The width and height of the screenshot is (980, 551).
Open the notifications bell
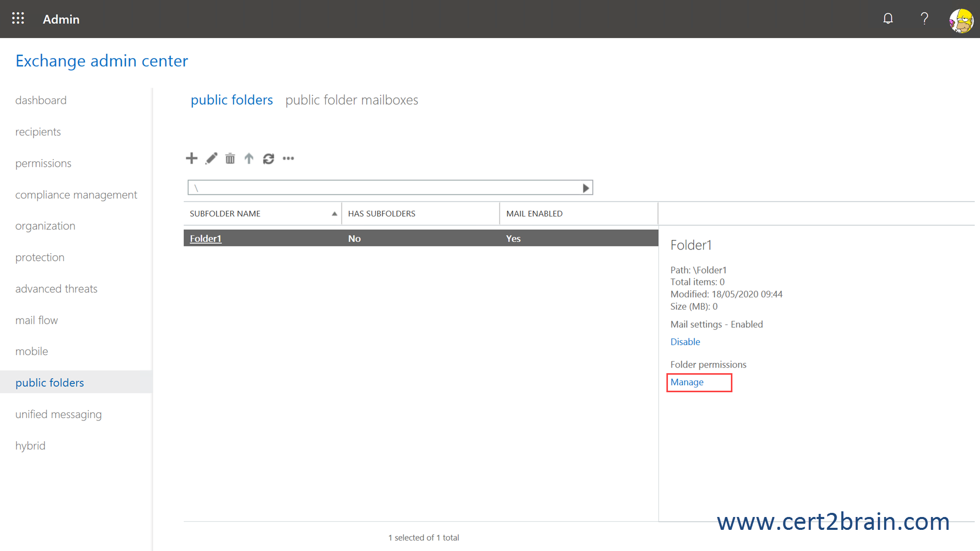888,19
